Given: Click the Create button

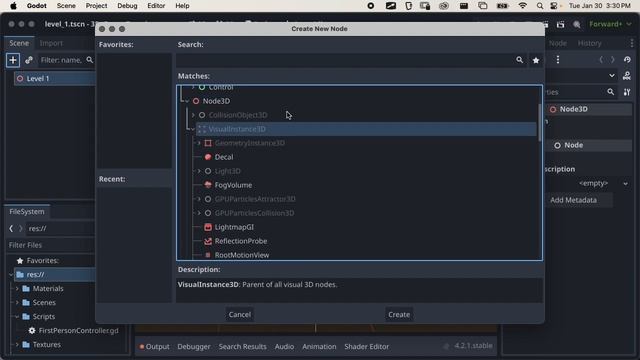Looking at the screenshot, I should tap(399, 315).
